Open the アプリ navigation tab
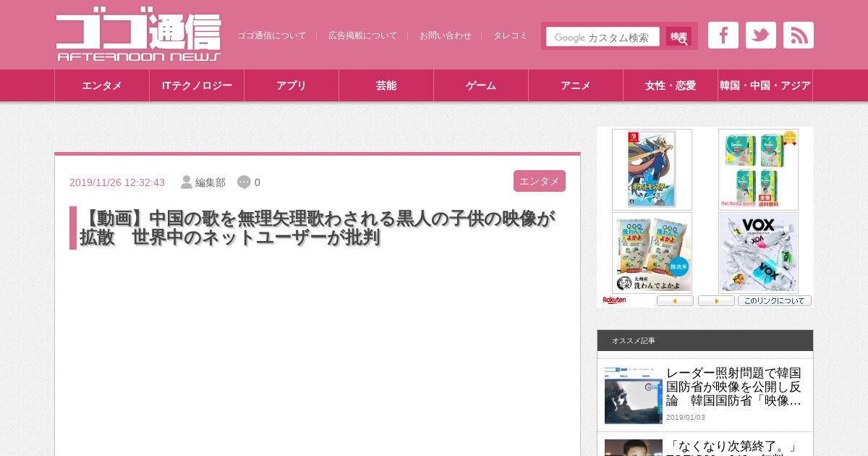Image resolution: width=868 pixels, height=456 pixels. (292, 85)
